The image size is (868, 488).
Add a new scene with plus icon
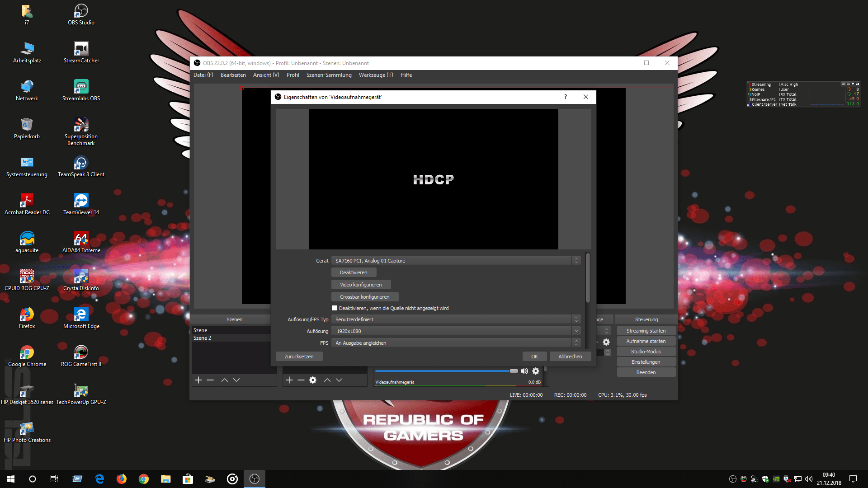pyautogui.click(x=198, y=380)
